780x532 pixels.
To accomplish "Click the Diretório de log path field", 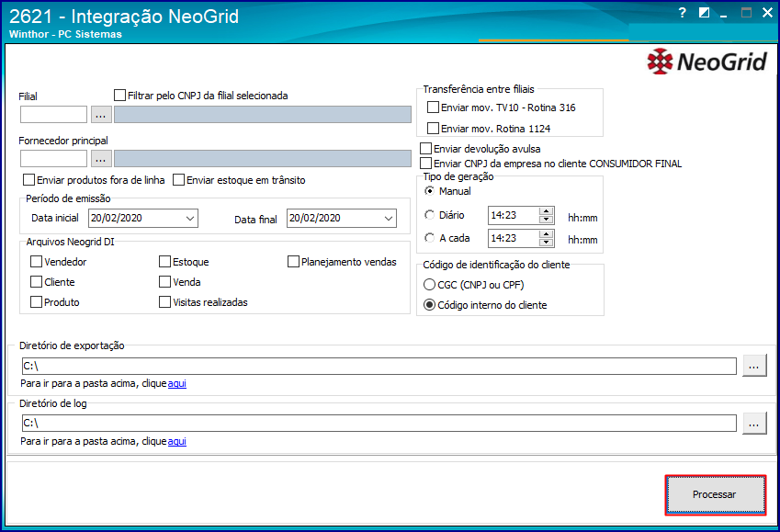I will [379, 424].
